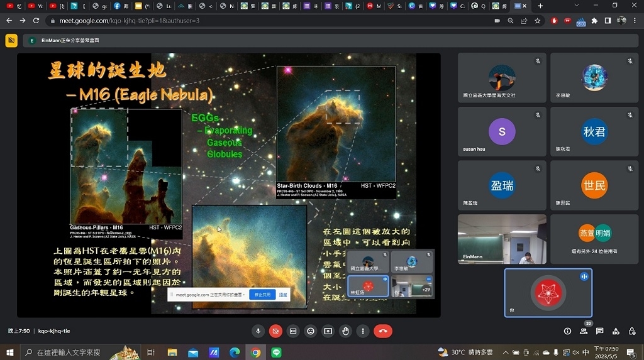This screenshot has height=360, width=644.
Task: Click the red fast-forward extension icon
Action: 568,21
